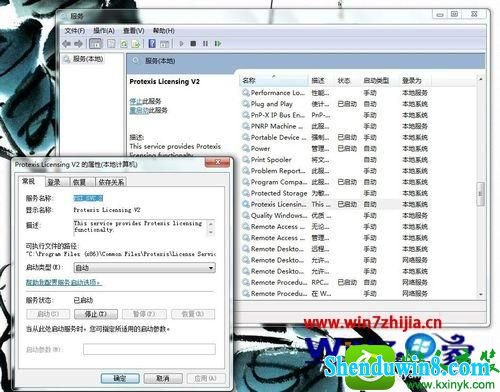Click the Export list toolbar icon

coord(136,44)
